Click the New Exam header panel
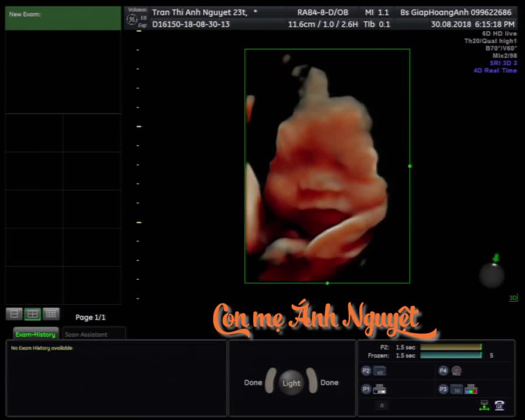Viewport: 525px width, 420px height. tap(63, 19)
